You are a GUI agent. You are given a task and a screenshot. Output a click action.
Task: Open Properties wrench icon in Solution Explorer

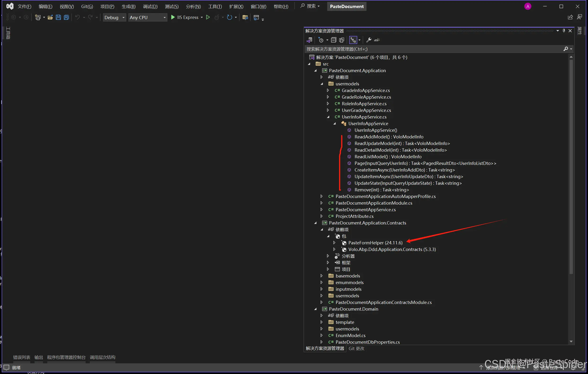coord(369,40)
